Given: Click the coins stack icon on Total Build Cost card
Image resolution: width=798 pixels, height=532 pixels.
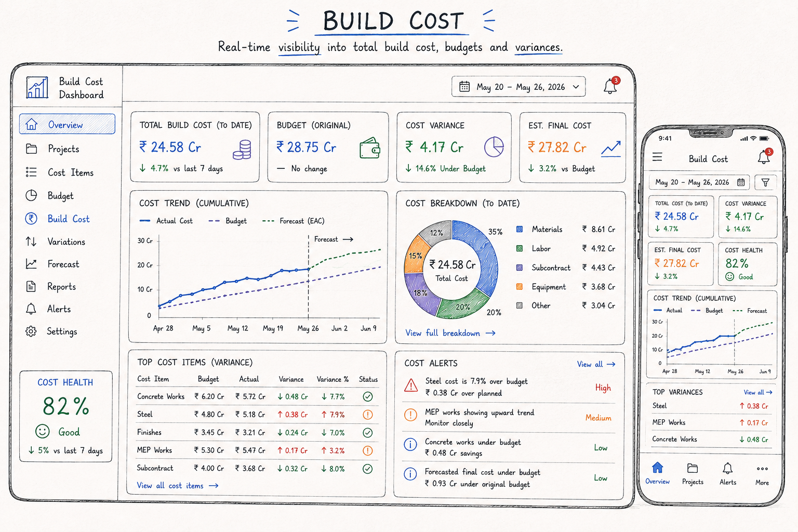Looking at the screenshot, I should tap(242, 149).
